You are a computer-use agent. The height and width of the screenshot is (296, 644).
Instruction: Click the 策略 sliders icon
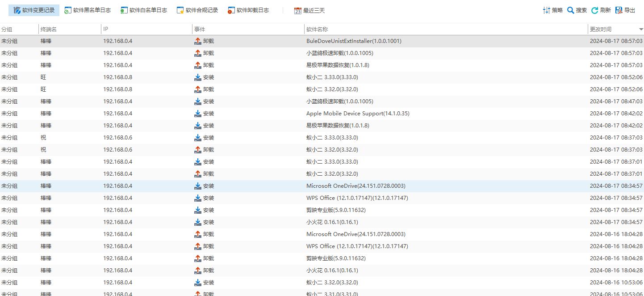click(x=546, y=10)
